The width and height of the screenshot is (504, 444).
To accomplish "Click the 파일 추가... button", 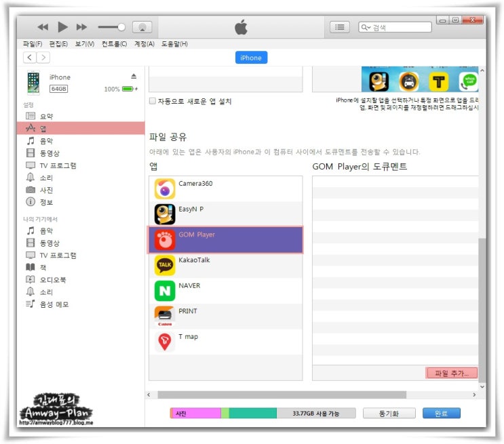I will point(452,373).
